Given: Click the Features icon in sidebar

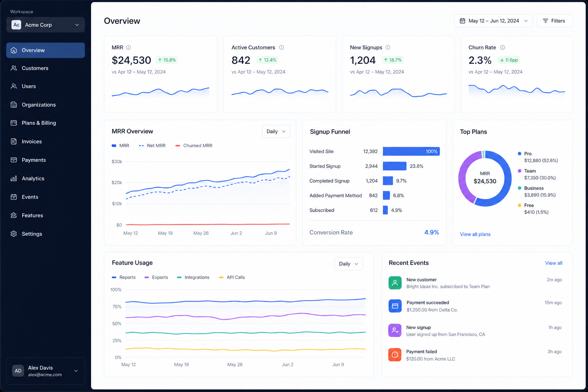Looking at the screenshot, I should 14,215.
